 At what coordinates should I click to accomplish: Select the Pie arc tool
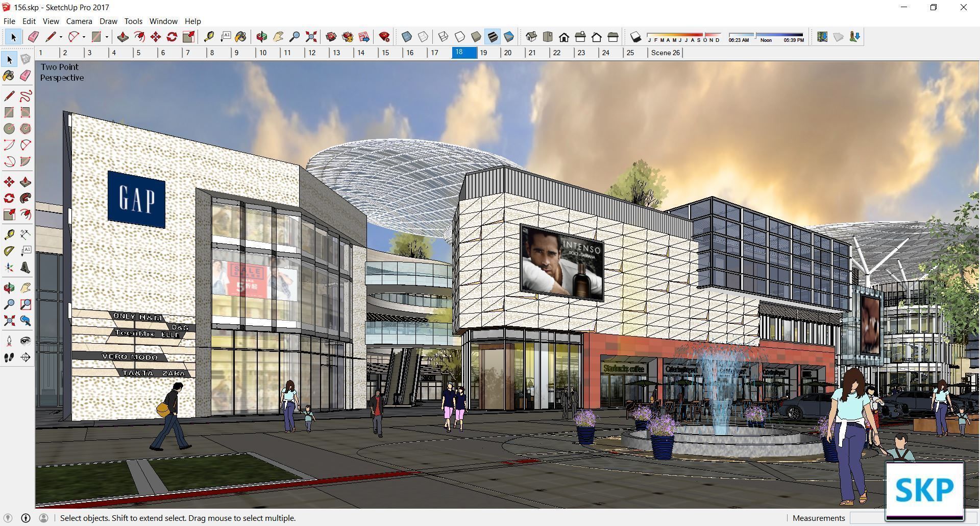(x=26, y=161)
